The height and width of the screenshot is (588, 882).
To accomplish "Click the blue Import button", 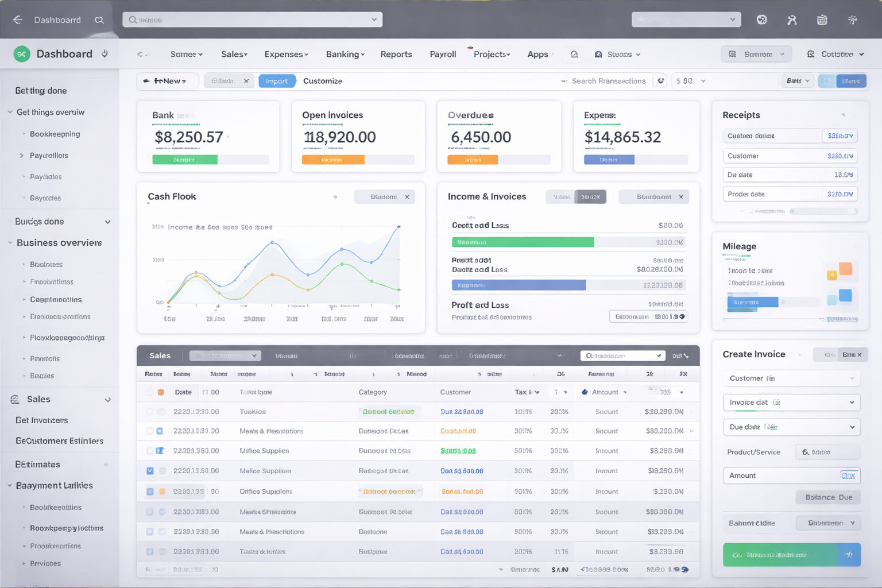I will [277, 81].
